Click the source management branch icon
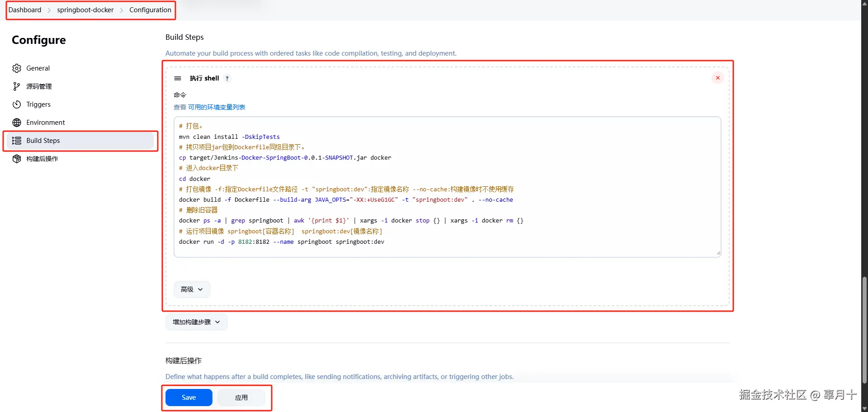 (x=17, y=86)
